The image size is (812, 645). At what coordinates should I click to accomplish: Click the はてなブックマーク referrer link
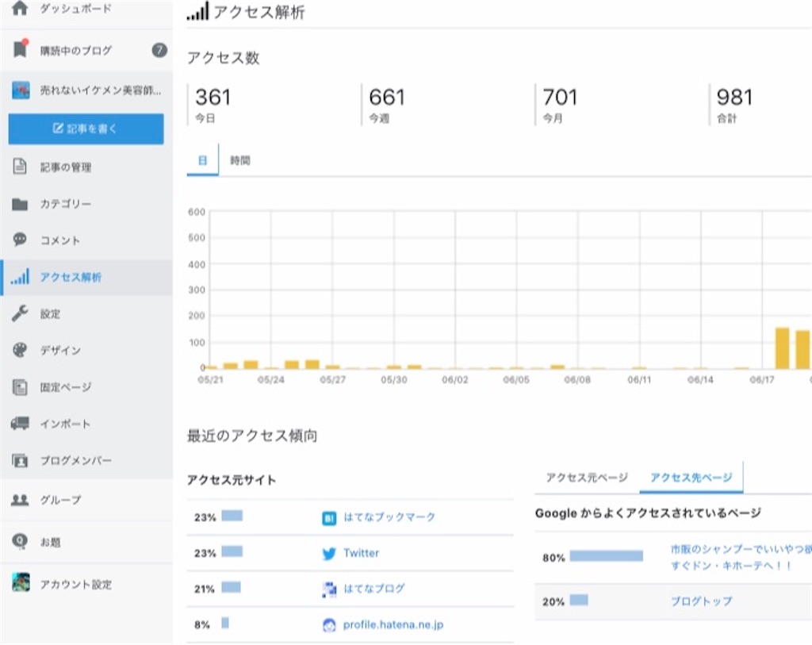(x=389, y=517)
